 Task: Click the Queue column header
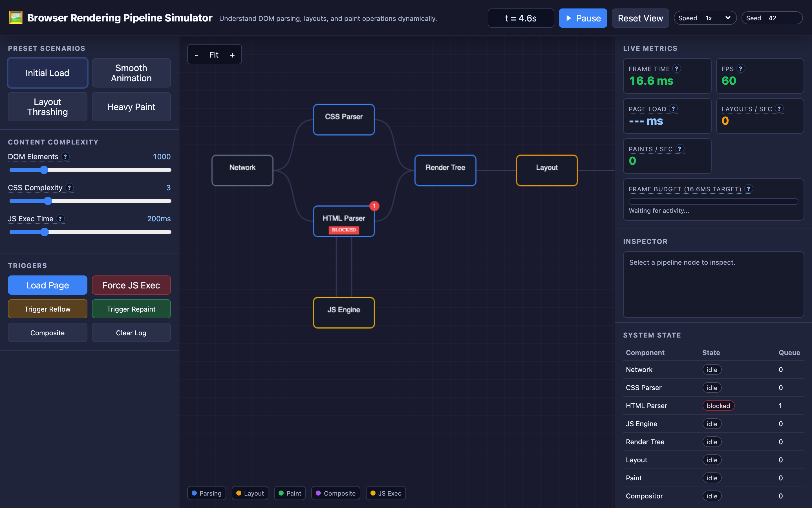click(789, 352)
